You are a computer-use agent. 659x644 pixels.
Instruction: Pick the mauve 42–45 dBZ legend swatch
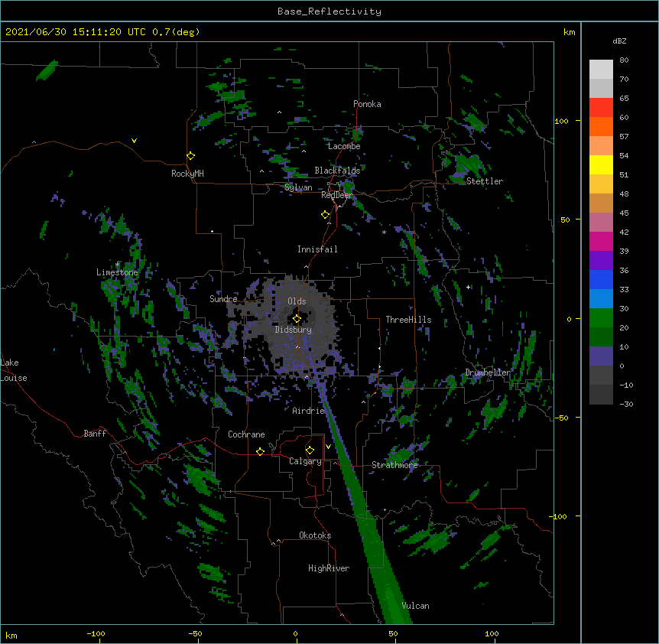[601, 223]
